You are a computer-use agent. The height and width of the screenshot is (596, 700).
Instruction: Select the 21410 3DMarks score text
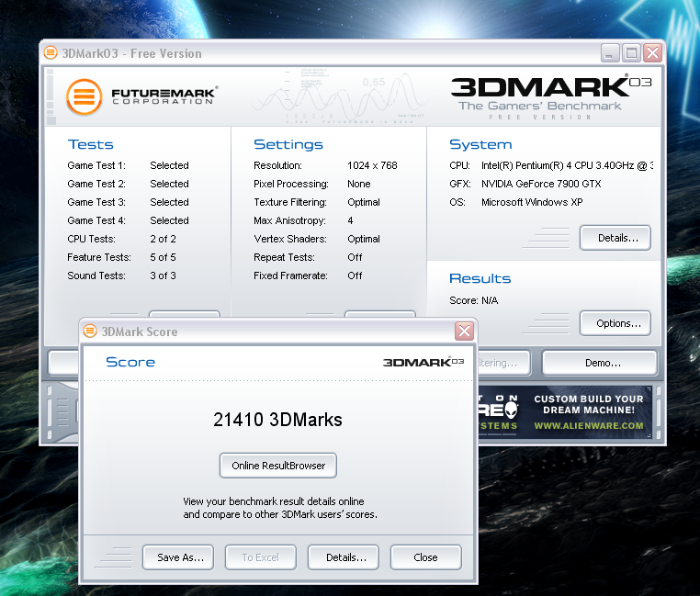(x=277, y=420)
